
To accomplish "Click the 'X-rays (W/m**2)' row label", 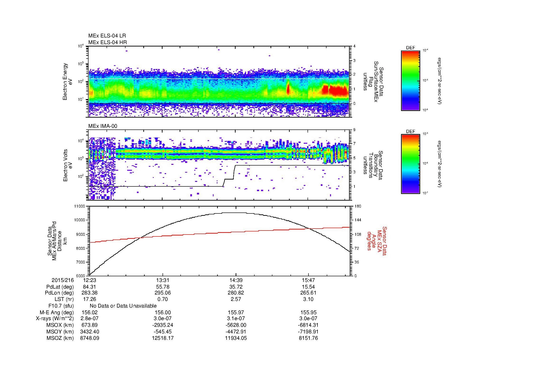I will pos(55,318).
